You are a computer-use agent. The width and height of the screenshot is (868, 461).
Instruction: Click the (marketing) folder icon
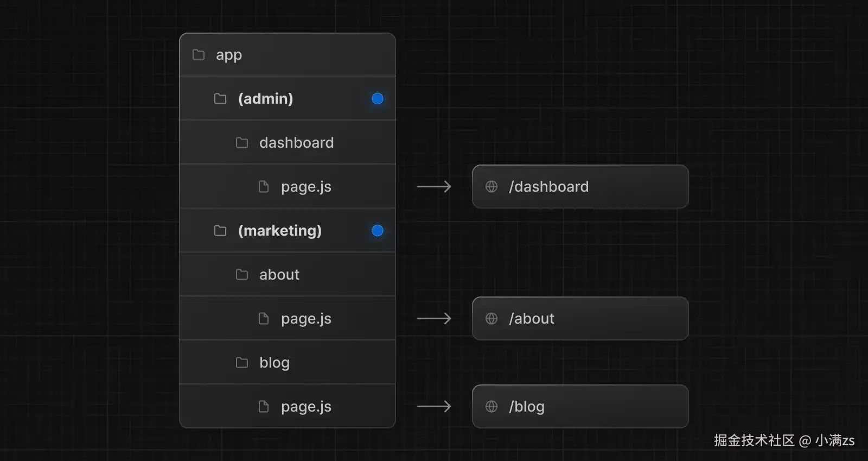pos(220,231)
